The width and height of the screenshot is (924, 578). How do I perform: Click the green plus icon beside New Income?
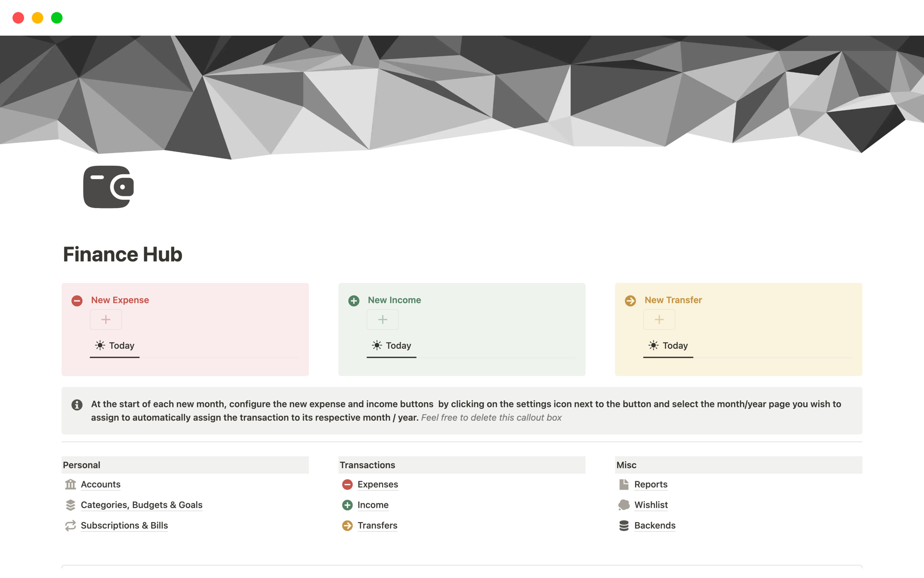354,301
